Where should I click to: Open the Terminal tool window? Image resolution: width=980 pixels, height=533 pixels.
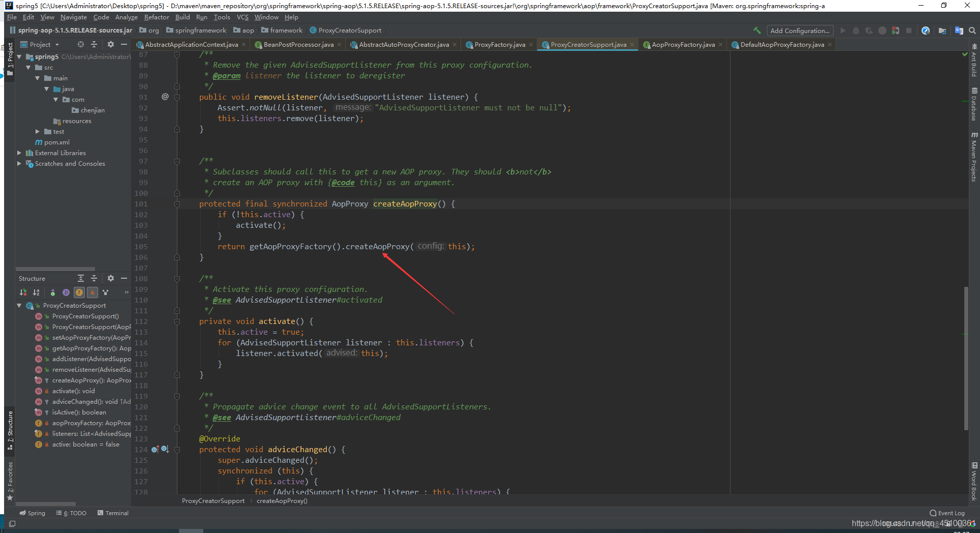pyautogui.click(x=113, y=513)
